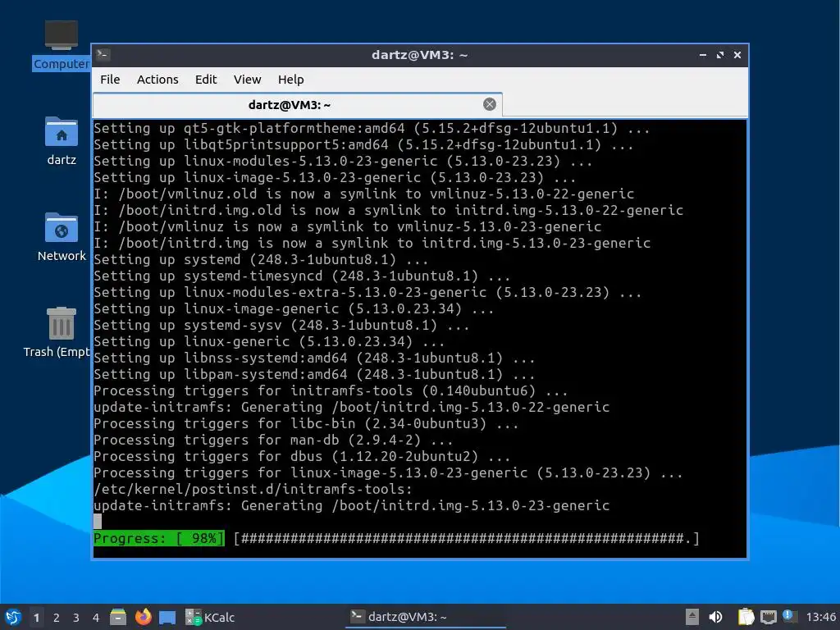This screenshot has width=840, height=630.
Task: Open the removable media eject tray icon
Action: point(692,617)
